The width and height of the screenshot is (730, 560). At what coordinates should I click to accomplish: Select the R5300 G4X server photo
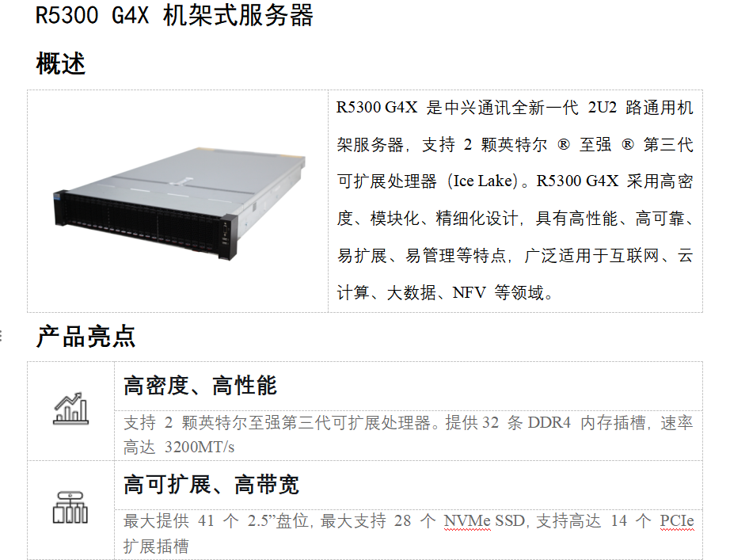click(179, 203)
